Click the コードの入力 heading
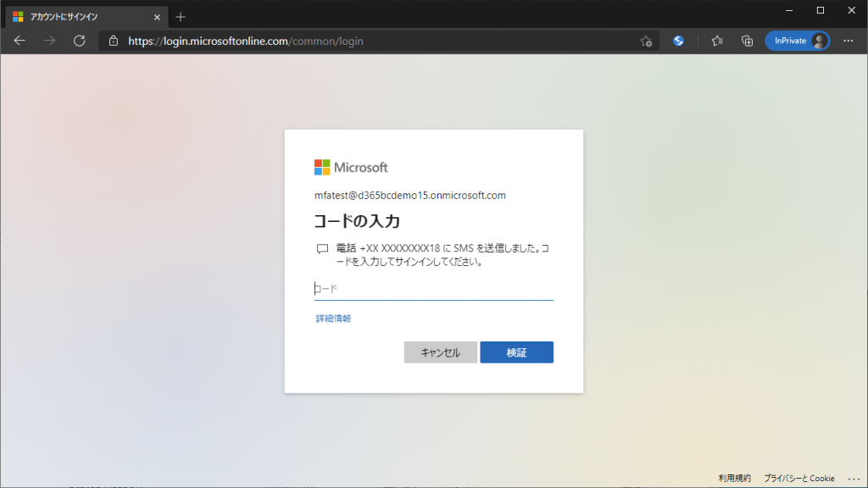Image resolution: width=868 pixels, height=488 pixels. [357, 221]
